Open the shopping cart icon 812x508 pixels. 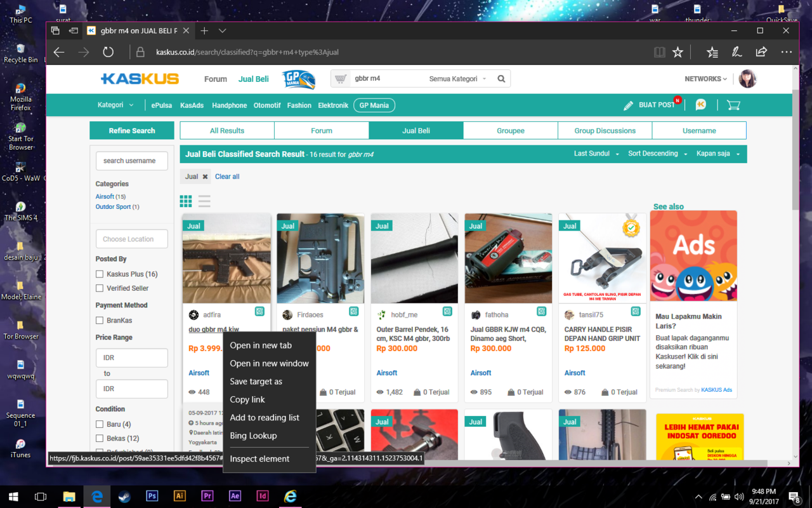tap(734, 105)
